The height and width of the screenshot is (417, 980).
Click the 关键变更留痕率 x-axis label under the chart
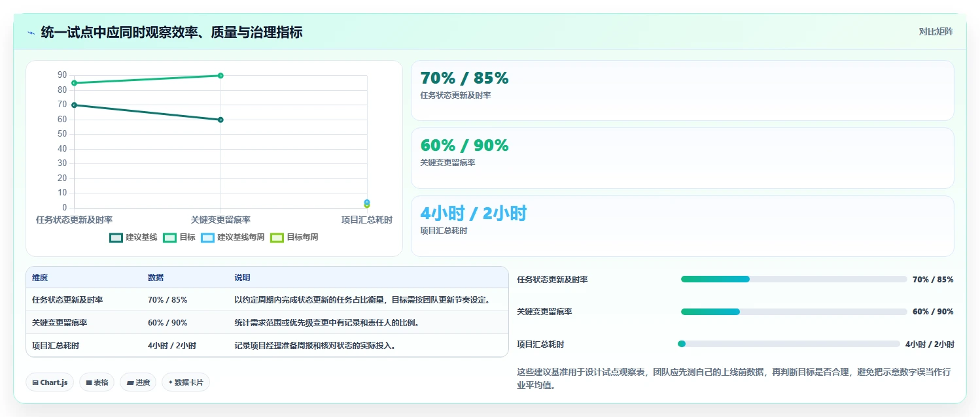click(220, 220)
